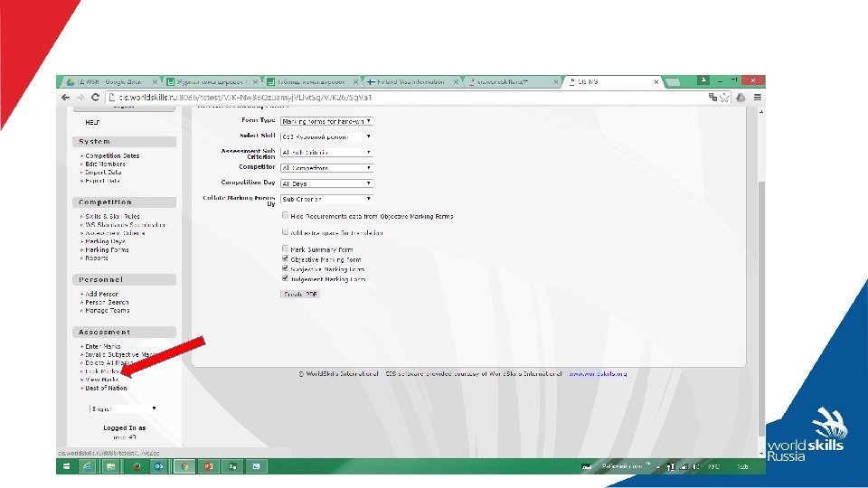Open Skills & Skill Rules link
Screen dimensions: 868x488
[112, 217]
